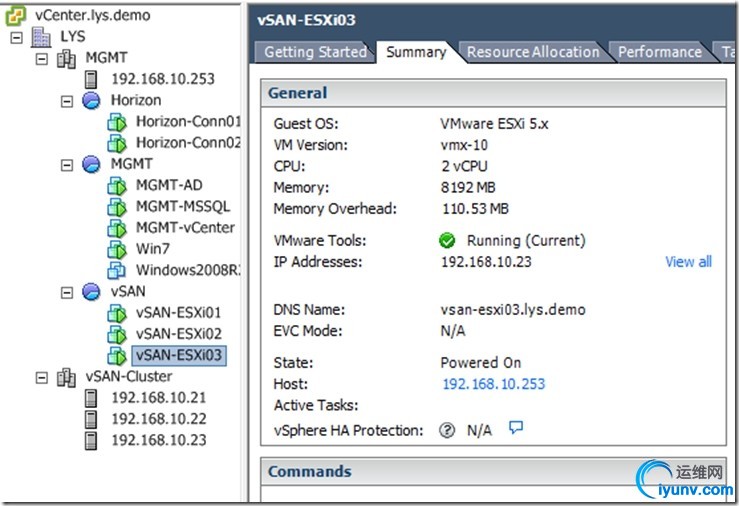Select vCenter.lys.demo in the tree
739x506 pixels.
coord(92,15)
